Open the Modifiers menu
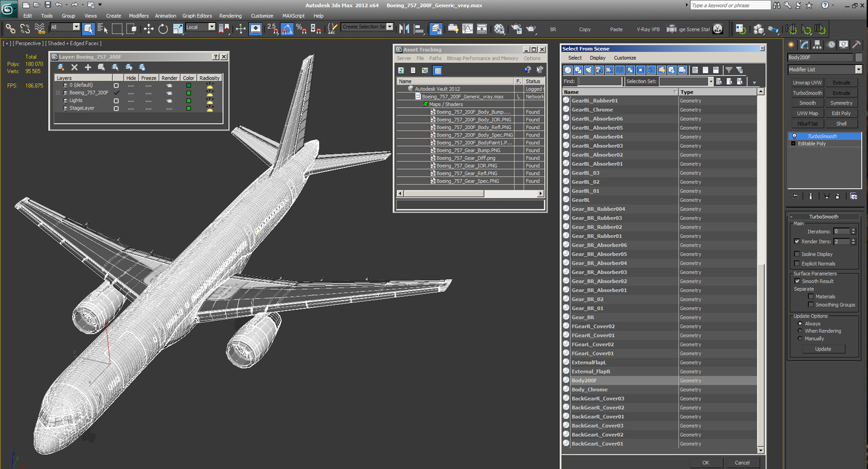 [138, 16]
